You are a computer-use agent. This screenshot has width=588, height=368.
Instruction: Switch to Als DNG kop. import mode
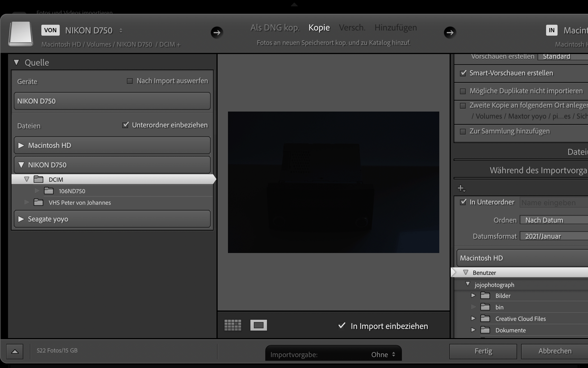click(275, 28)
